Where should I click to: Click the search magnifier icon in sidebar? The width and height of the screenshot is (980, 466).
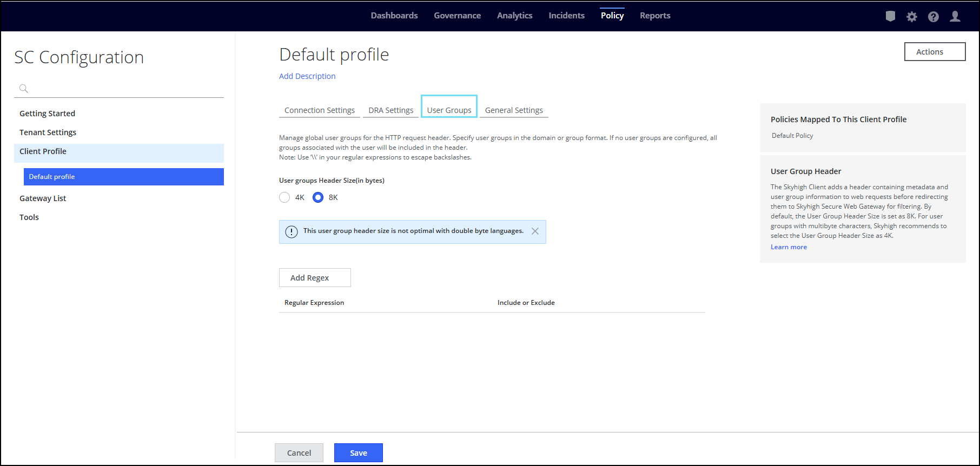(24, 89)
